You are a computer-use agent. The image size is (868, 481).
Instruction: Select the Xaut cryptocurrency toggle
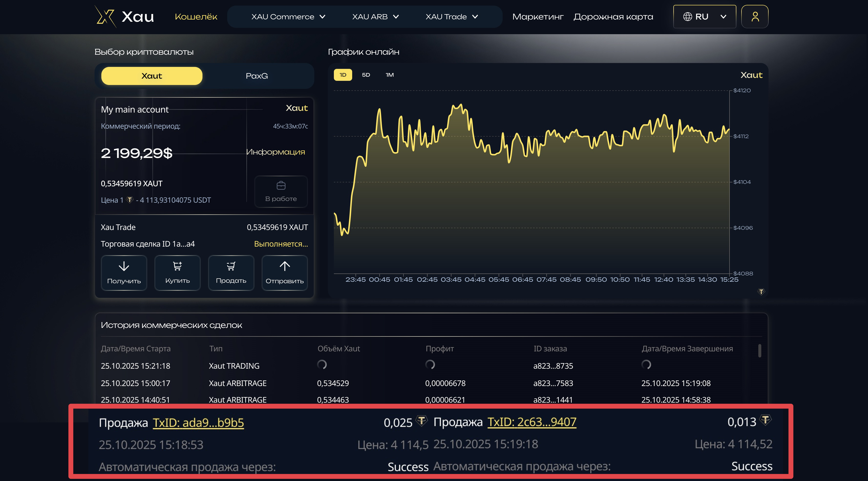click(x=152, y=76)
